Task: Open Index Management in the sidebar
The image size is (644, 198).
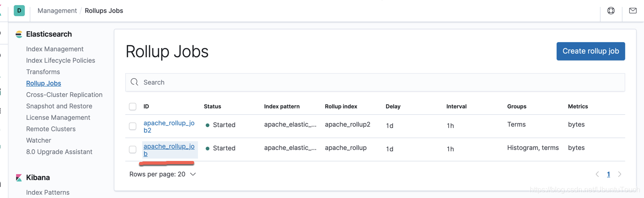Action: tap(55, 49)
